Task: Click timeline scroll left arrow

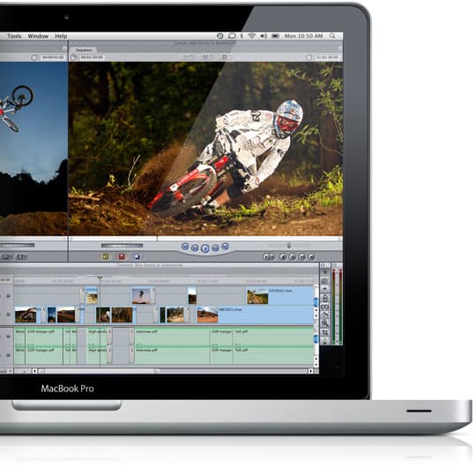Action: tap(35, 371)
